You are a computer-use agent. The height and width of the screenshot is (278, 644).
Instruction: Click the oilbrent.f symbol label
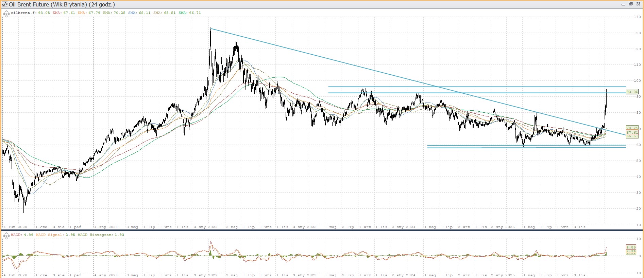coord(23,13)
